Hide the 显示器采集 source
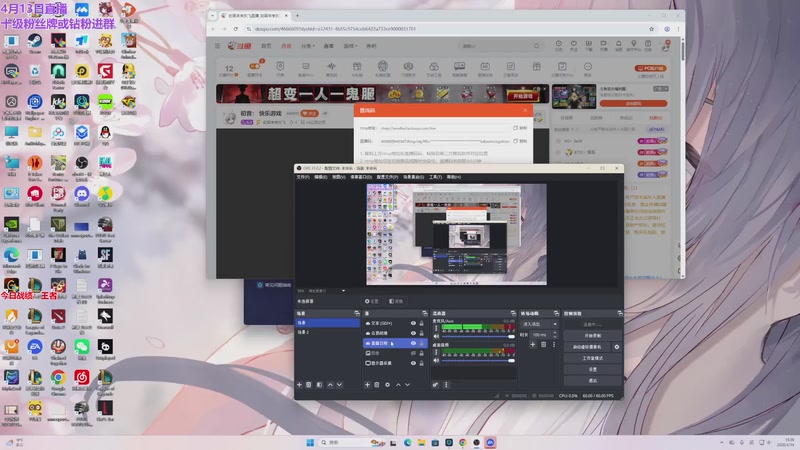This screenshot has width=800, height=450. pyautogui.click(x=413, y=363)
